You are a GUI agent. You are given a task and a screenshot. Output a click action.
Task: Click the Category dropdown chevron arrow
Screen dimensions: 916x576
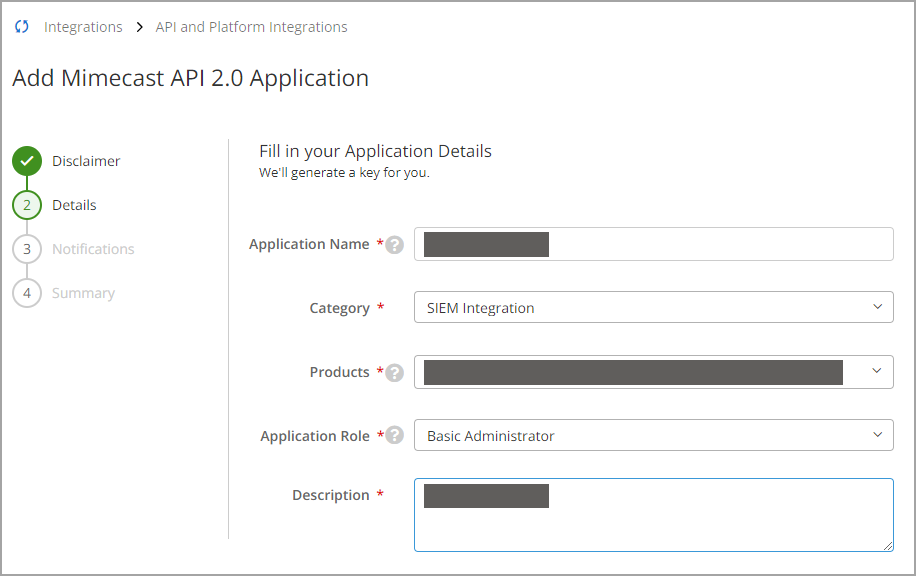[x=877, y=307]
